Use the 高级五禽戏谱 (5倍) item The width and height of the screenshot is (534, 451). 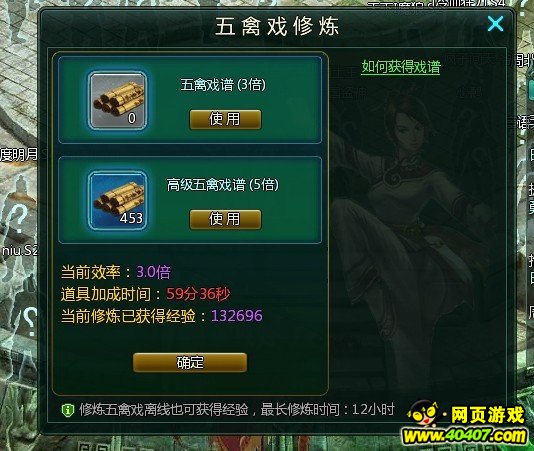point(225,219)
